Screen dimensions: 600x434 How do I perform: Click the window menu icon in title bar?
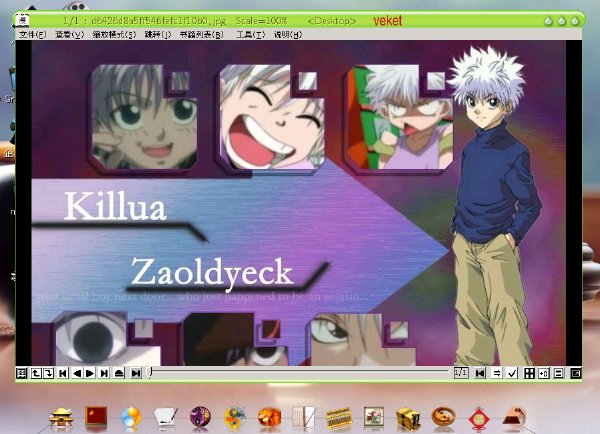(x=23, y=20)
